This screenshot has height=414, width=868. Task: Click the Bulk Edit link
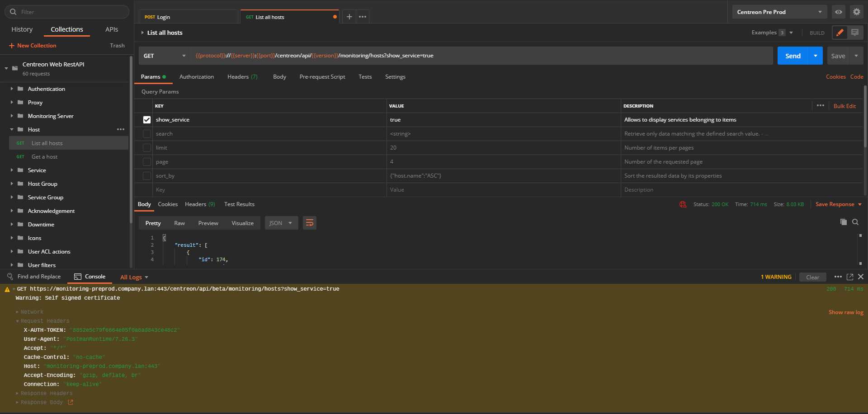[x=844, y=106]
